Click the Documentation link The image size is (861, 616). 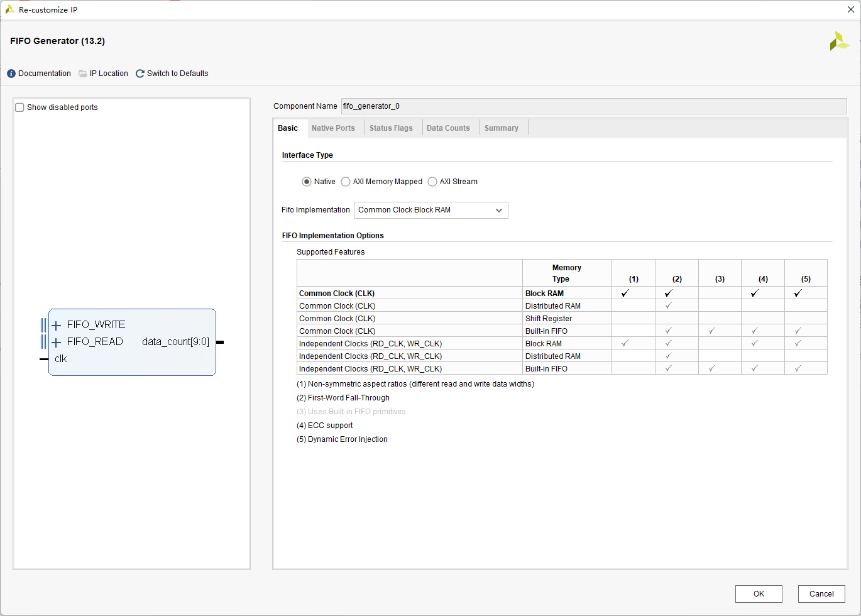pyautogui.click(x=45, y=74)
